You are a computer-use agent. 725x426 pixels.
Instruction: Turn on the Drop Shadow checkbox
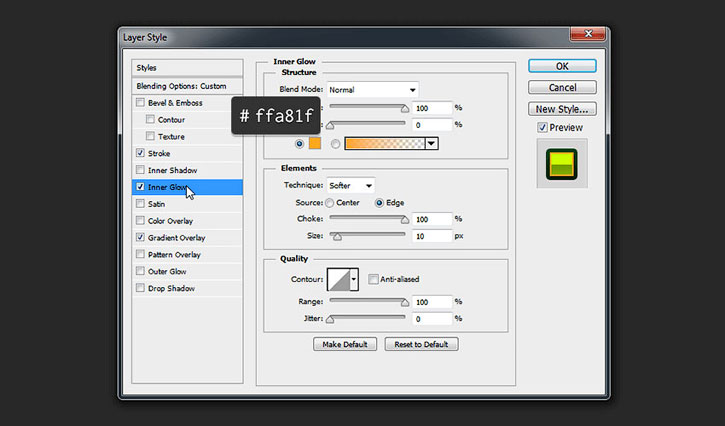[x=140, y=288]
